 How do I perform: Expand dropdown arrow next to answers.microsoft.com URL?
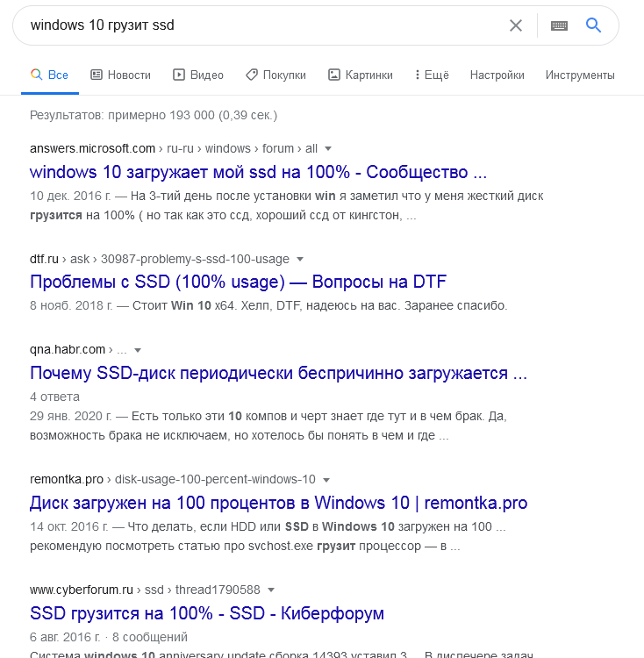point(328,148)
